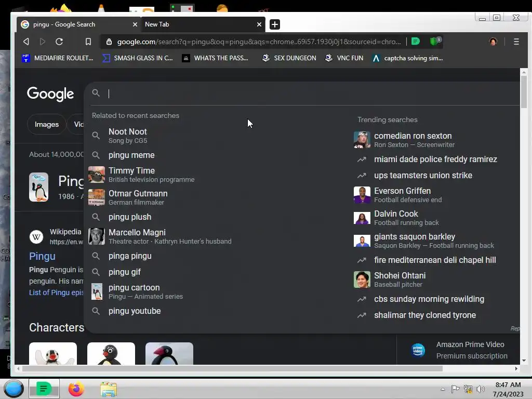The image size is (532, 399).
Task: Open the browser profile avatar
Action: 493,42
